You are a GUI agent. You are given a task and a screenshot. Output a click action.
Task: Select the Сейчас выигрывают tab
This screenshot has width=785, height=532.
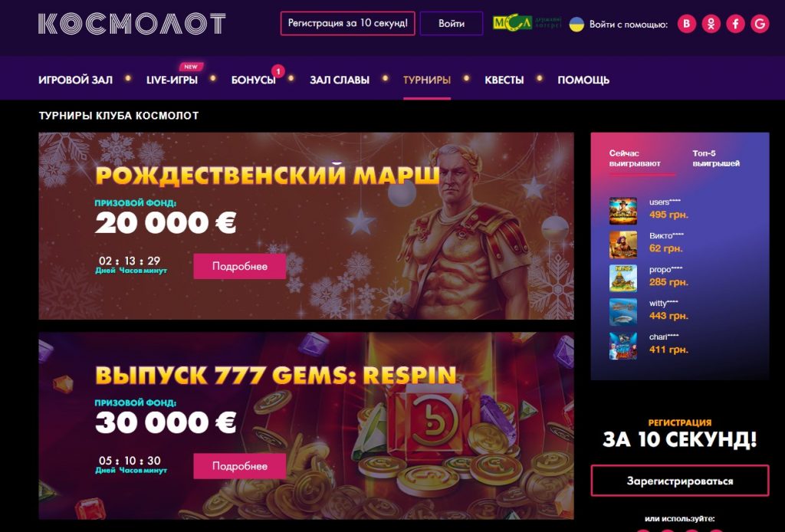click(635, 158)
